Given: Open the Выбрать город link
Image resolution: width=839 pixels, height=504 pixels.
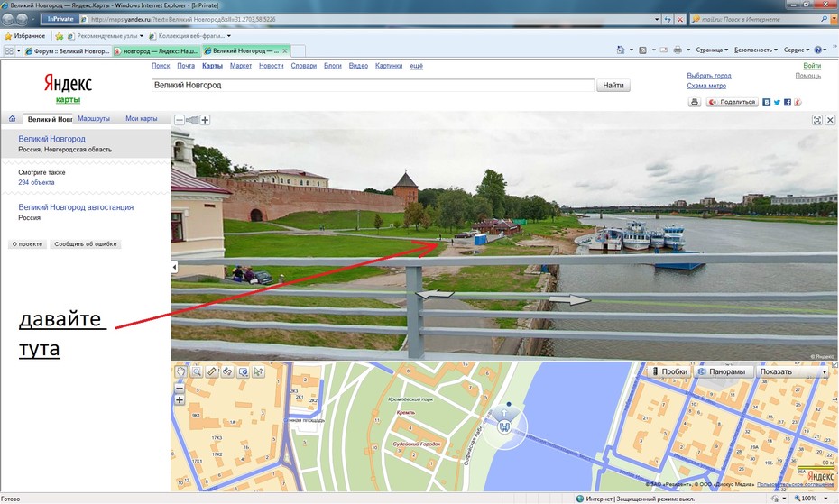Looking at the screenshot, I should 709,76.
